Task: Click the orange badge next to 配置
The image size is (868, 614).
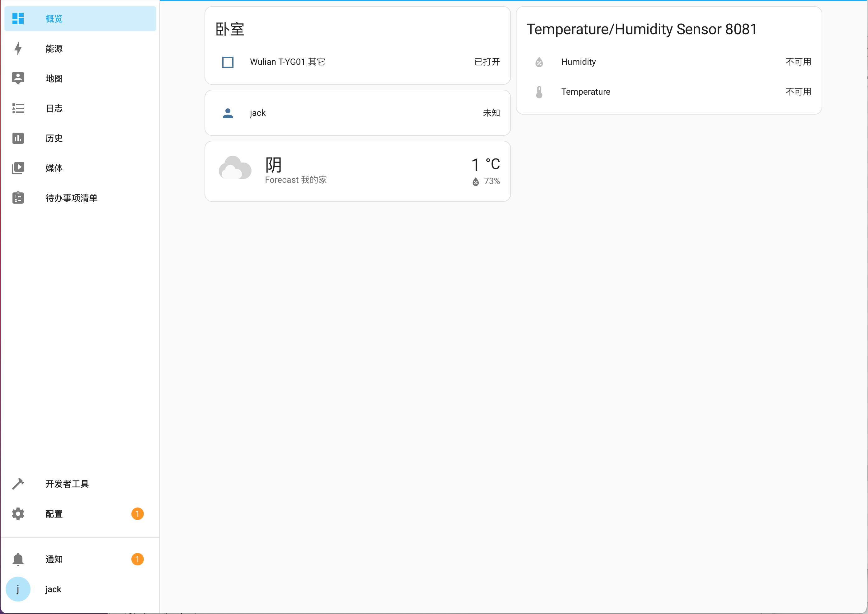Action: (x=137, y=513)
